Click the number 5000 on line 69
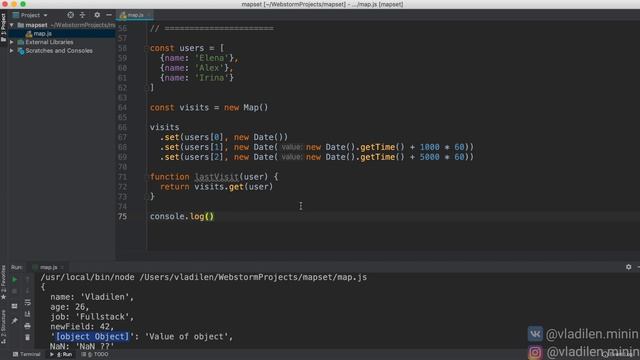This screenshot has width=640, height=360. point(429,157)
